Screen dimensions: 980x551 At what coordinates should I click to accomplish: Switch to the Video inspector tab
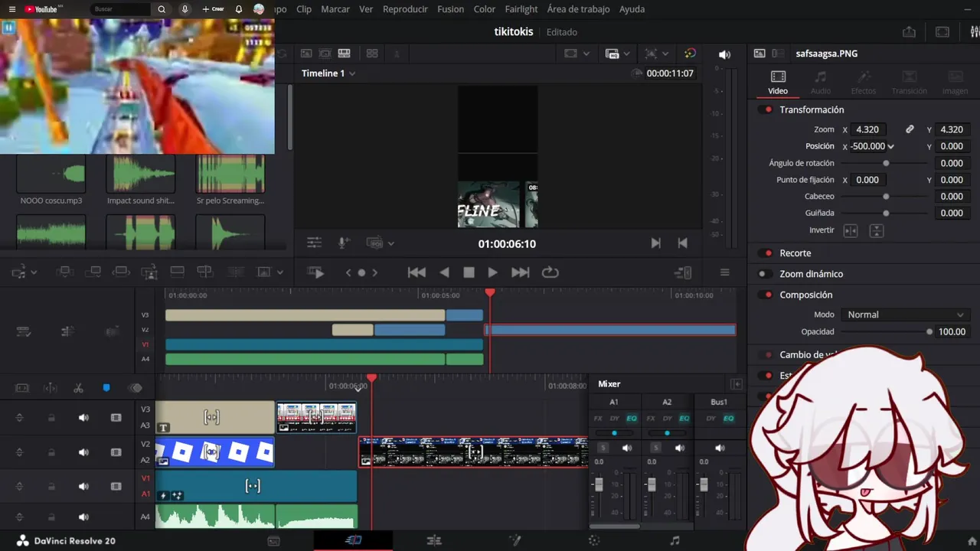778,83
